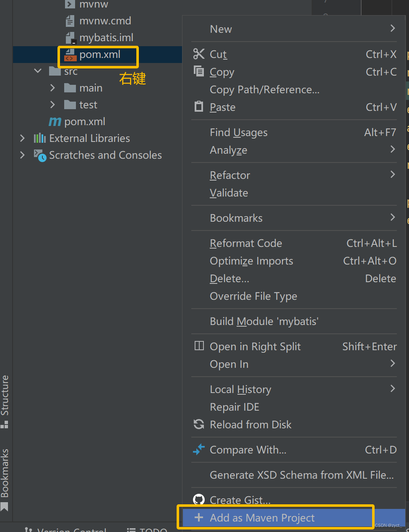Click the Copy icon in context menu
This screenshot has height=532, width=409.
click(x=198, y=71)
